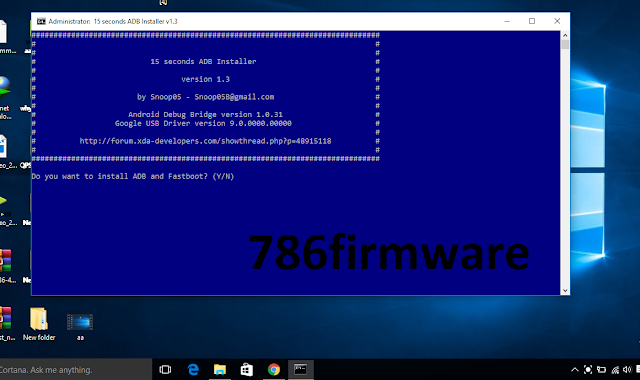This screenshot has width=640, height=380.
Task: Click the volume speaker icon in tray
Action: point(627,370)
